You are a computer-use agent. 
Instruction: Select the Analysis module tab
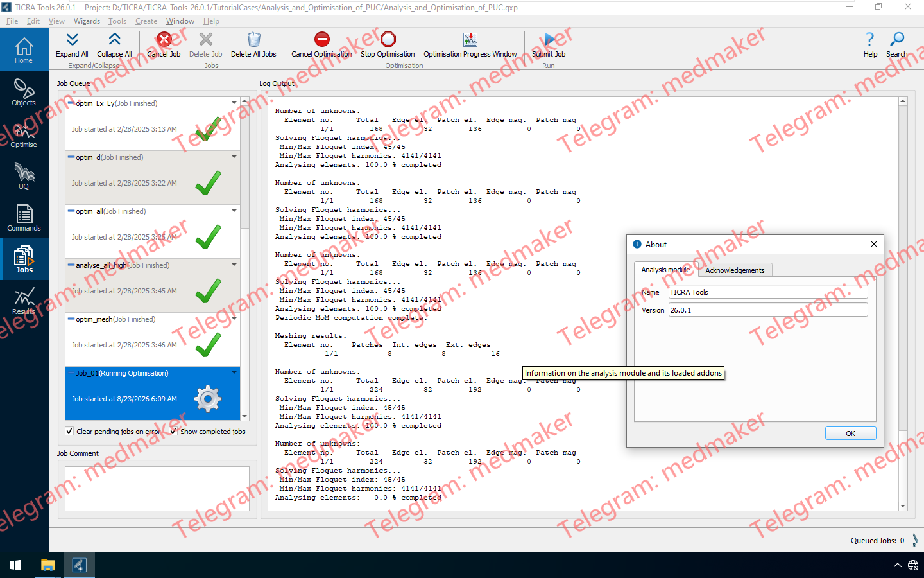[665, 270]
